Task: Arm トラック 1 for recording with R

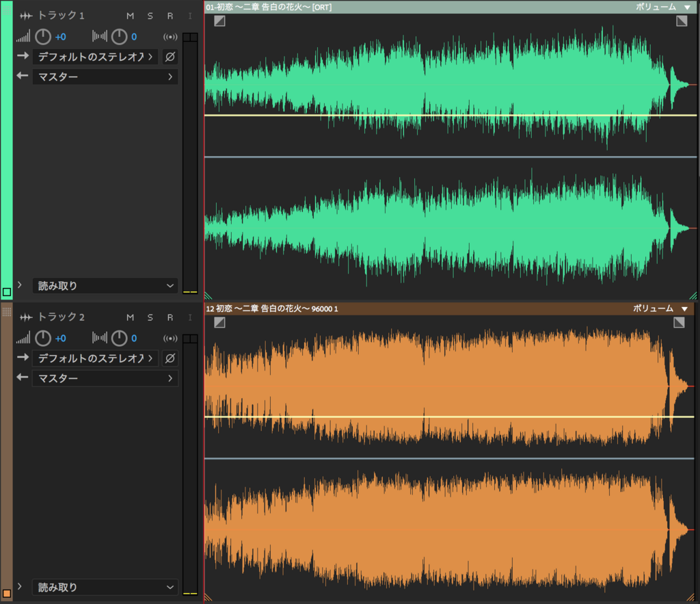Action: click(170, 16)
